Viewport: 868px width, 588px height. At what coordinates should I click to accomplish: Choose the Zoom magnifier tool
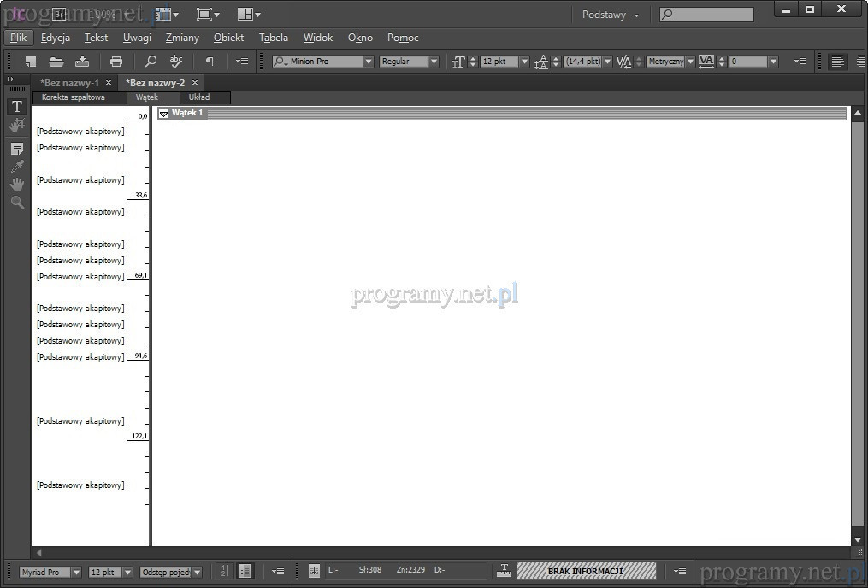point(16,203)
